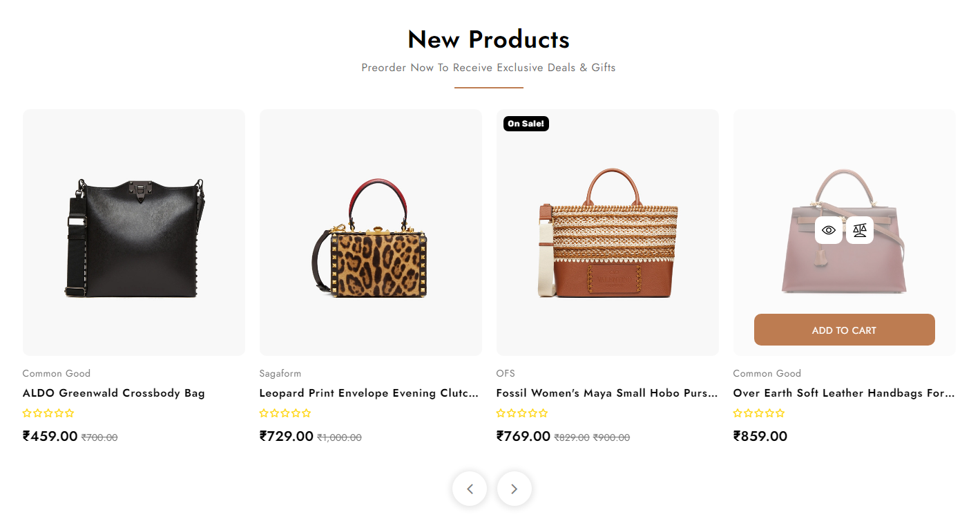Click Leopard Print clutch star rating
The height and width of the screenshot is (519, 980).
pyautogui.click(x=285, y=413)
